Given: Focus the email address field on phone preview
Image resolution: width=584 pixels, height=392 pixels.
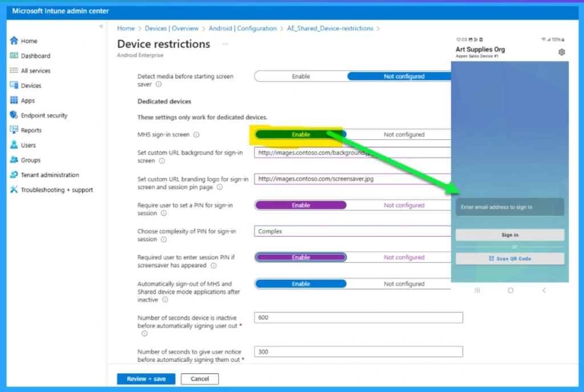Looking at the screenshot, I should [x=510, y=207].
